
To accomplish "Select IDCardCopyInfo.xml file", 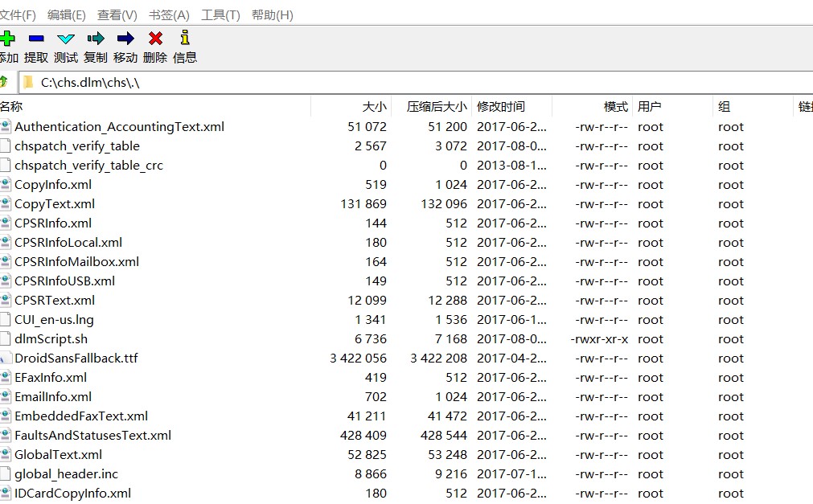I will (72, 493).
